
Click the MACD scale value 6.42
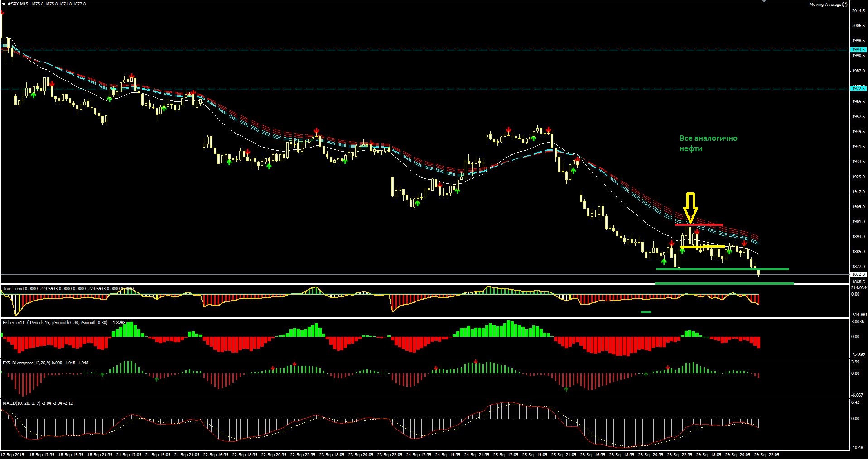coord(856,402)
